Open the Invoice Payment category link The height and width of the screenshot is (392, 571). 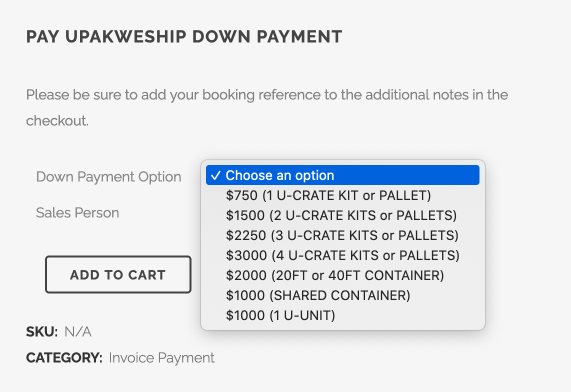pos(161,358)
